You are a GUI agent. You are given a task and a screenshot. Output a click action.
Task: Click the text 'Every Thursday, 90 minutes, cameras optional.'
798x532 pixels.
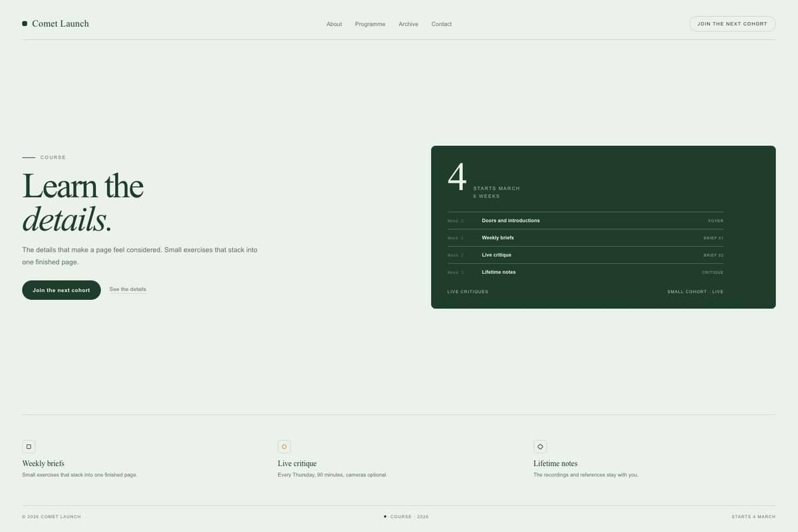[x=332, y=475]
